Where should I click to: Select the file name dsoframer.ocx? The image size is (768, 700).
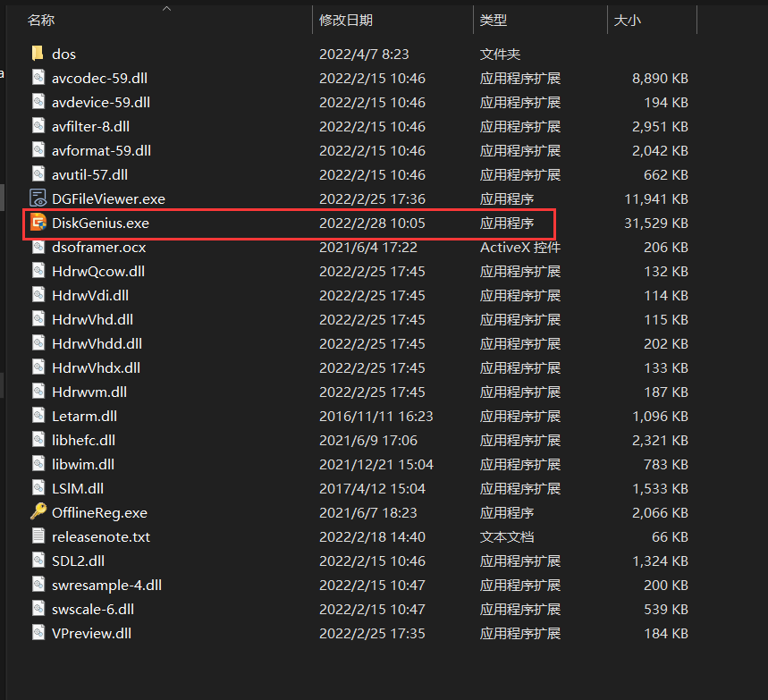[99, 248]
